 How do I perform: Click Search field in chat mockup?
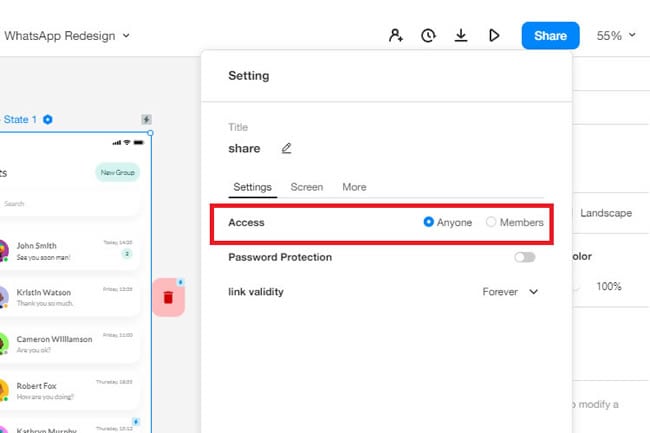(x=68, y=203)
